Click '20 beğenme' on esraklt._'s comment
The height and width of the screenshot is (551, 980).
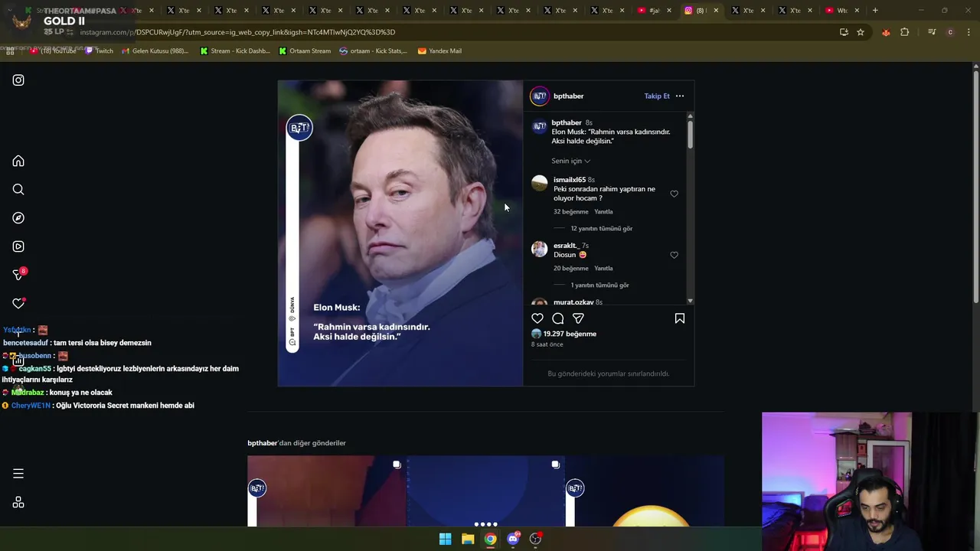pos(571,269)
